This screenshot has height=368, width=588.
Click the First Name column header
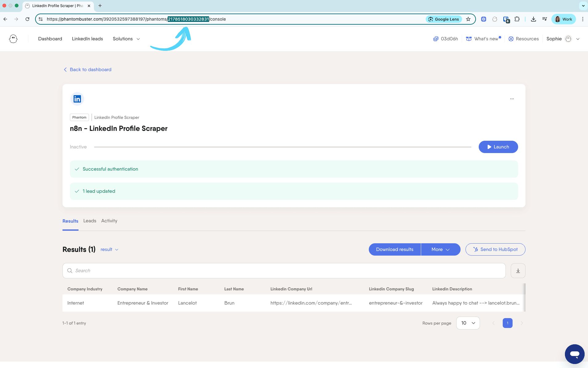tap(188, 289)
